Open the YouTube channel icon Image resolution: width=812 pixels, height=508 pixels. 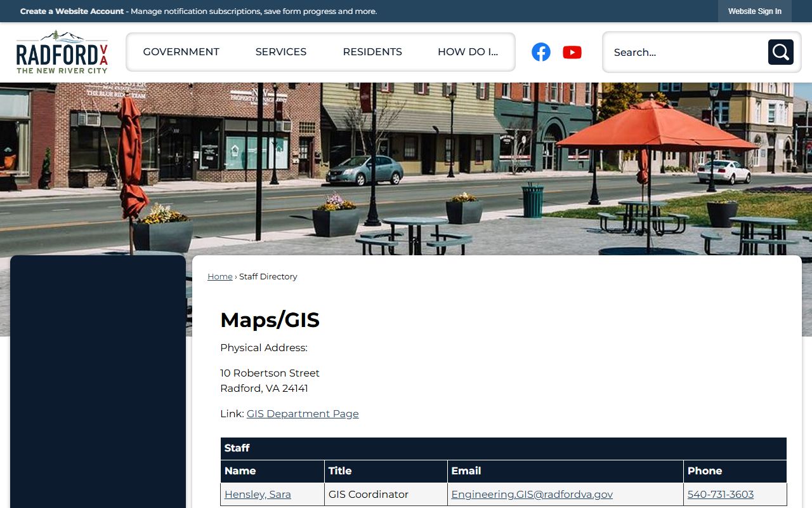point(572,52)
